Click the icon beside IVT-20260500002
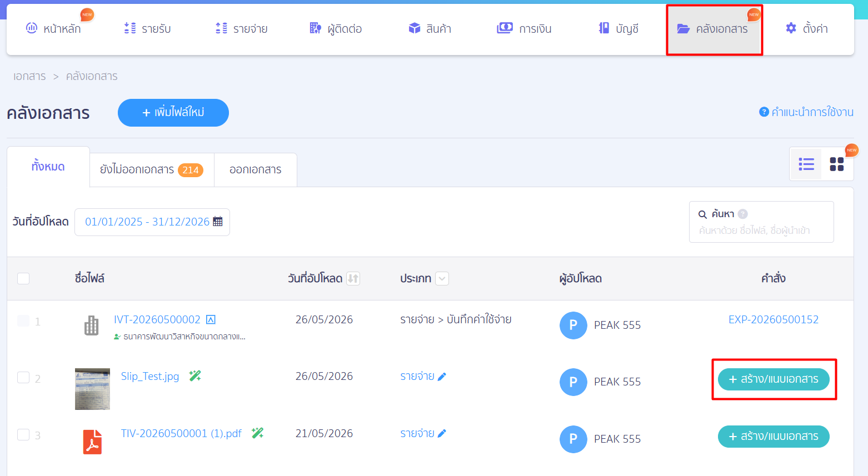This screenshot has height=476, width=868. point(211,319)
